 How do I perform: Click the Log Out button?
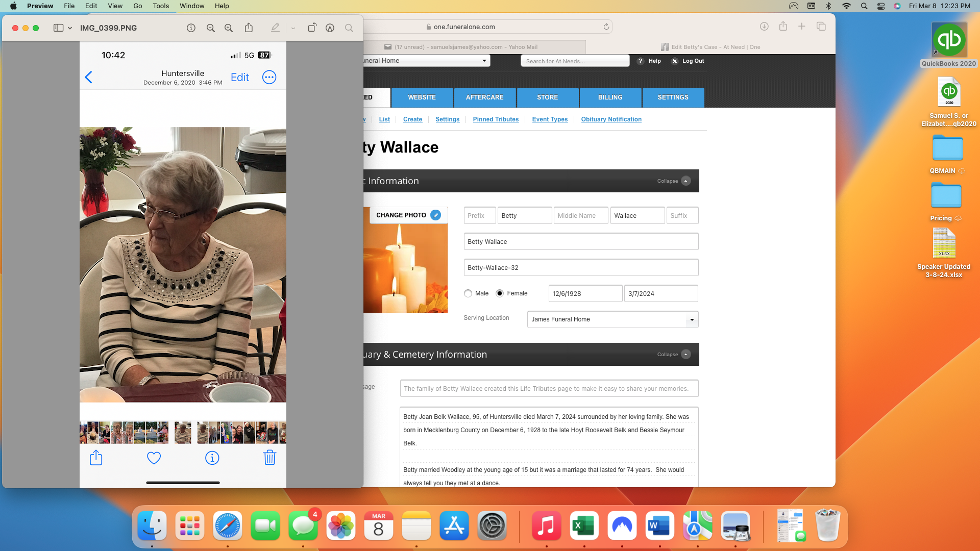click(x=693, y=61)
